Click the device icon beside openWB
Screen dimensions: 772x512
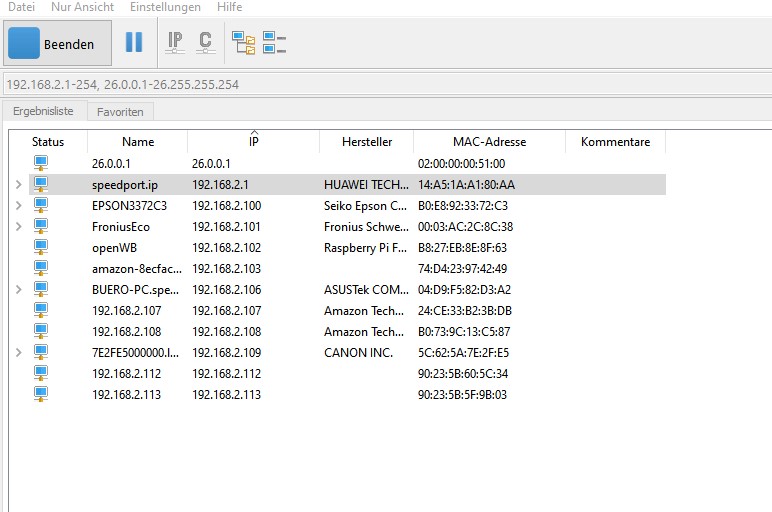41,248
